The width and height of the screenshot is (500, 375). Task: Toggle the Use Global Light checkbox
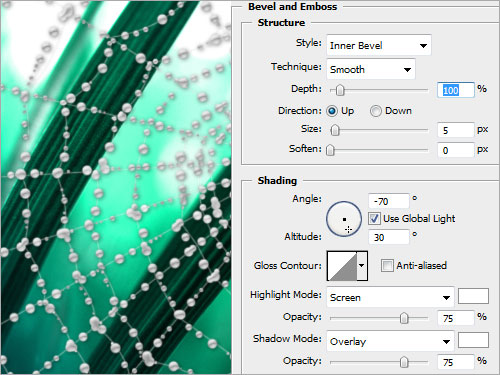(x=374, y=219)
